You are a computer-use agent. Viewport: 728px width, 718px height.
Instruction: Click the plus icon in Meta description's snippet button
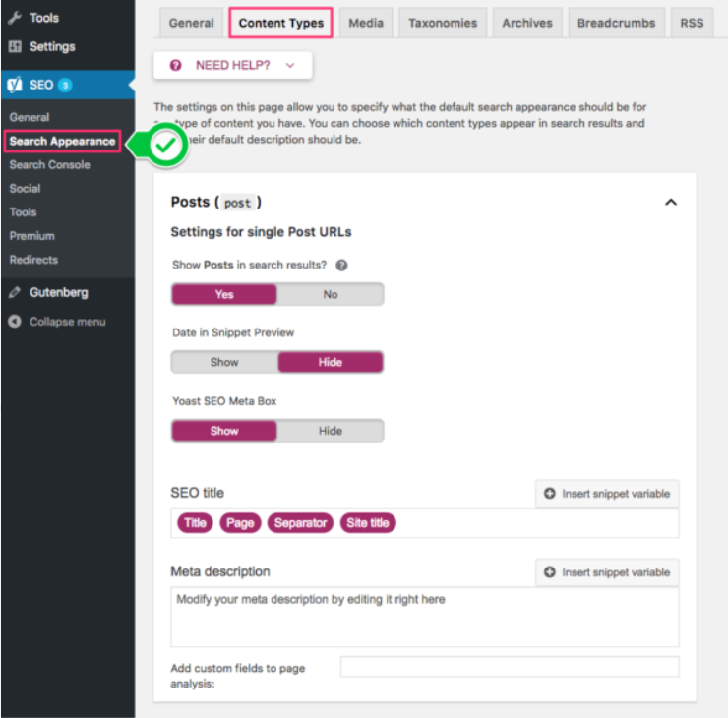pos(550,571)
